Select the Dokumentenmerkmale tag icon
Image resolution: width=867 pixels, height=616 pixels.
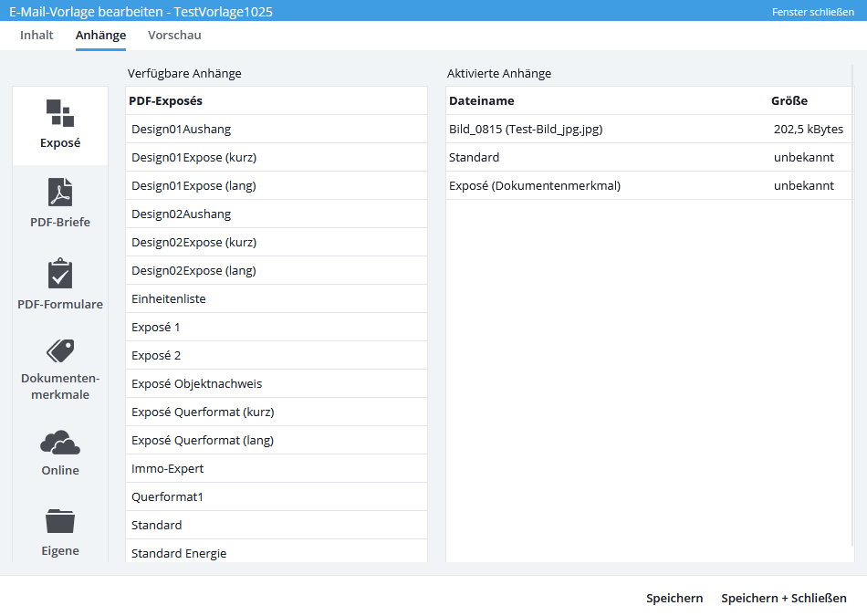(x=60, y=351)
